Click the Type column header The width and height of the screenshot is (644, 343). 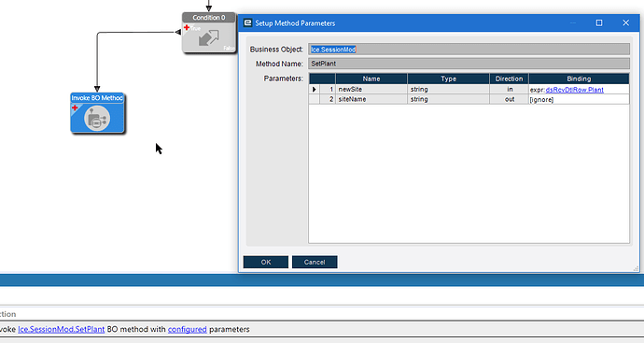449,79
